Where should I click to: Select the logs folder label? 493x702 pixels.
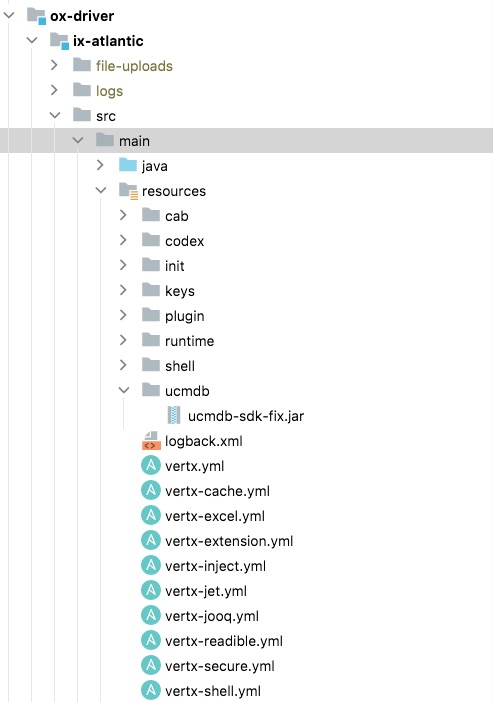point(109,91)
